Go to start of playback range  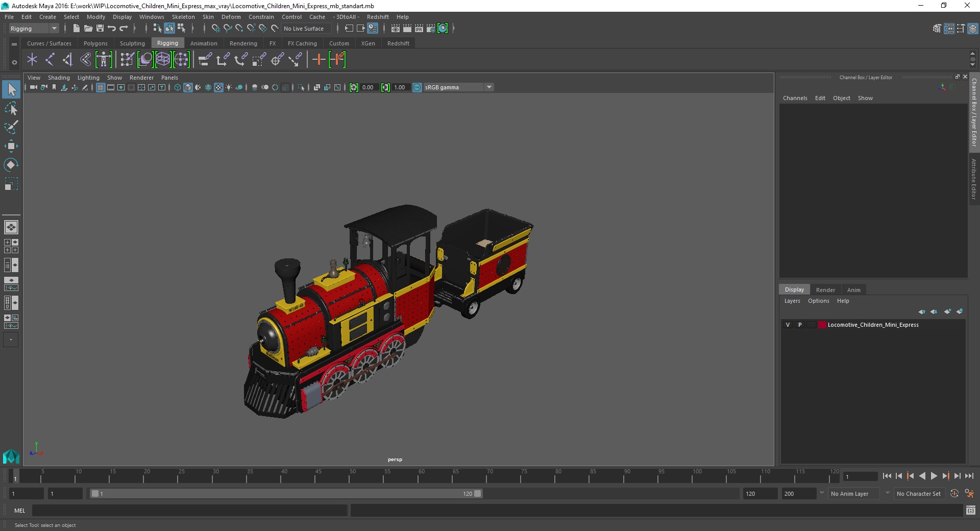(887, 476)
